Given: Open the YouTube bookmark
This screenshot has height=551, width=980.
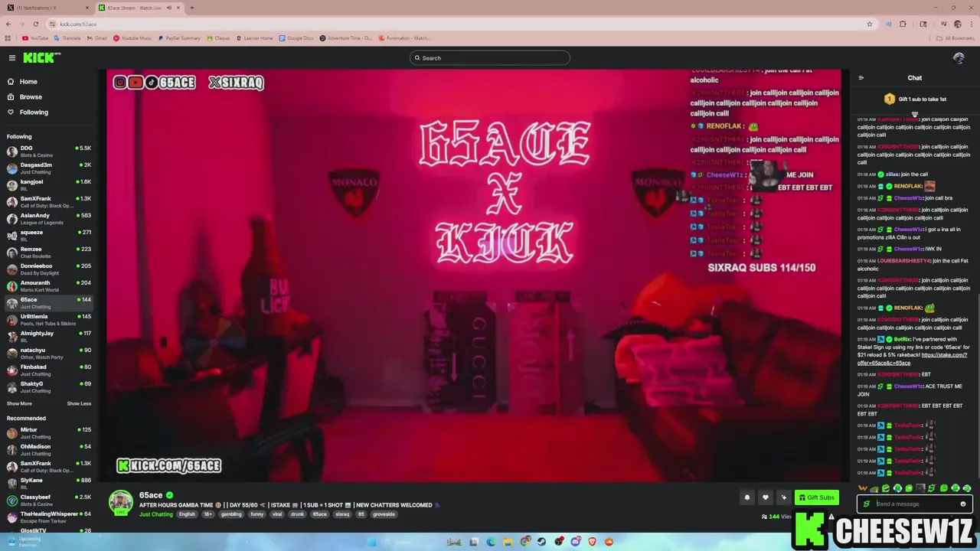Looking at the screenshot, I should click(x=35, y=38).
